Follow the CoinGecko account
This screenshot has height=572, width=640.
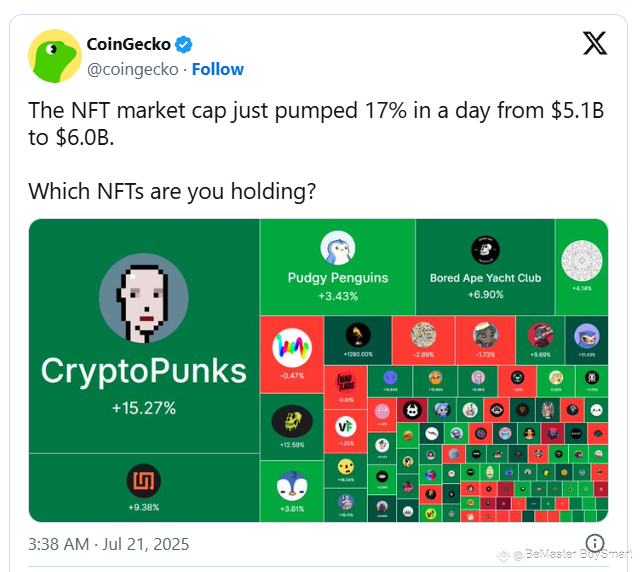(218, 69)
